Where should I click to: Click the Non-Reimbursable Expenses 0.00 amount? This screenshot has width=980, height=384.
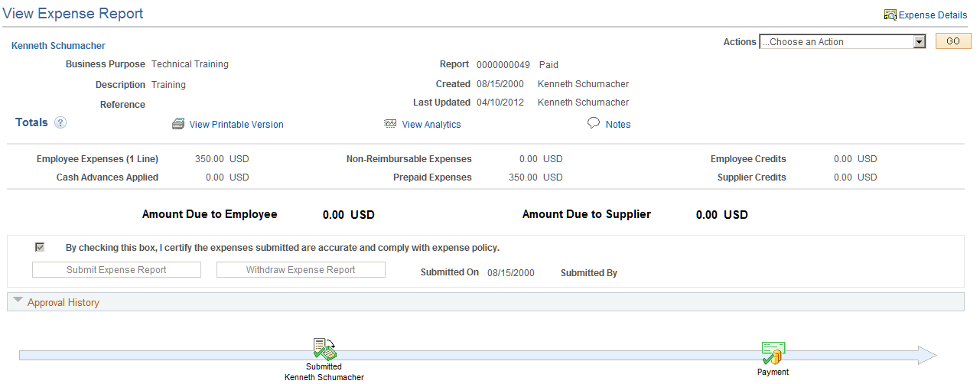point(529,159)
